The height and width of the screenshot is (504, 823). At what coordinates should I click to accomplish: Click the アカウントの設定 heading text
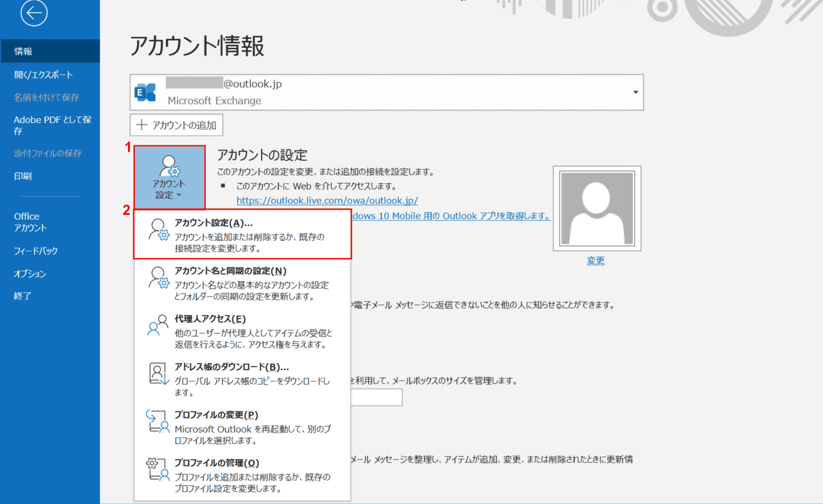[x=262, y=154]
